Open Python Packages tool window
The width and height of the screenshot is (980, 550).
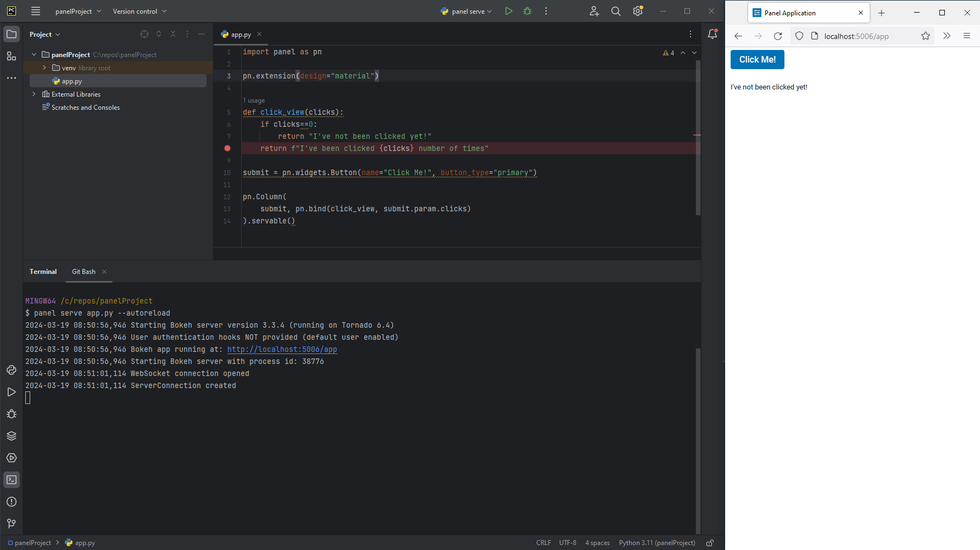[12, 436]
